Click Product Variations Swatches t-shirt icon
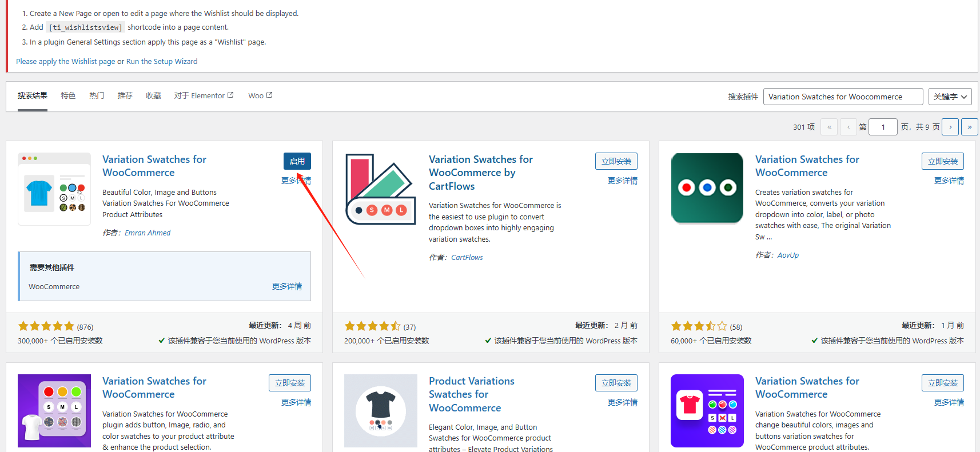980x452 pixels. 381,411
